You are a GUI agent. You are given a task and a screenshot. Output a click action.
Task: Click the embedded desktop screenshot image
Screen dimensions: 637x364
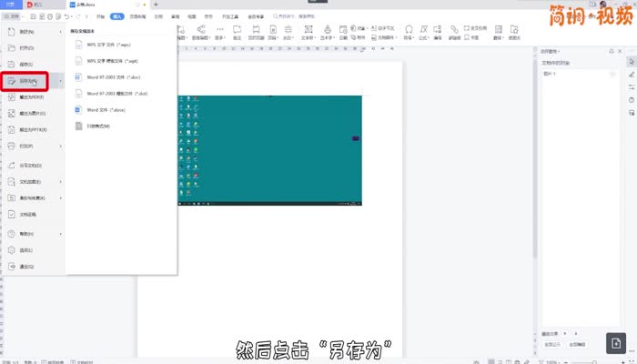coord(270,150)
